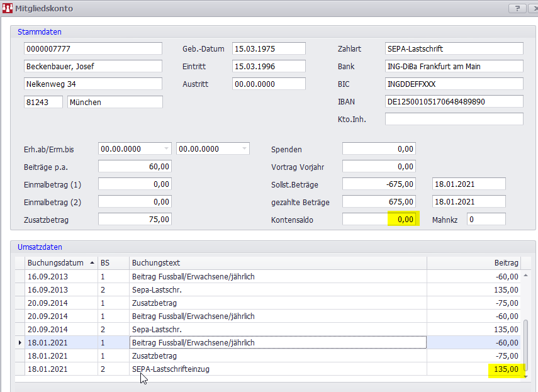The height and width of the screenshot is (392, 538).
Task: Close the Mitgliedskonto window
Action: click(x=534, y=8)
